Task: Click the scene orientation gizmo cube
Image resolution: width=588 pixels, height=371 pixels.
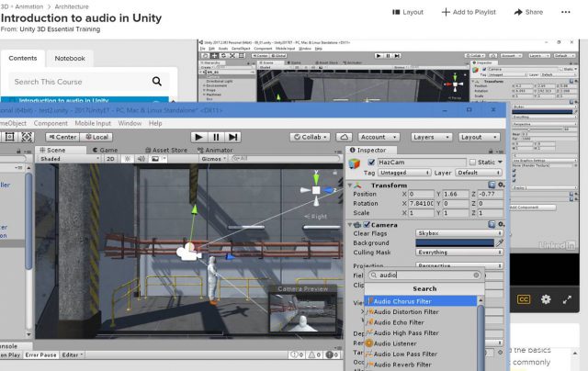Action: pyautogui.click(x=316, y=190)
